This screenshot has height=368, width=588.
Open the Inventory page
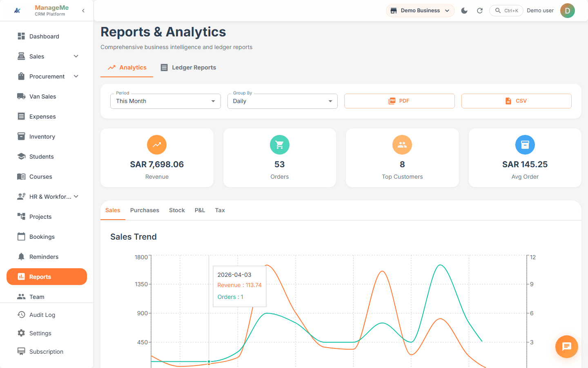[x=42, y=136]
